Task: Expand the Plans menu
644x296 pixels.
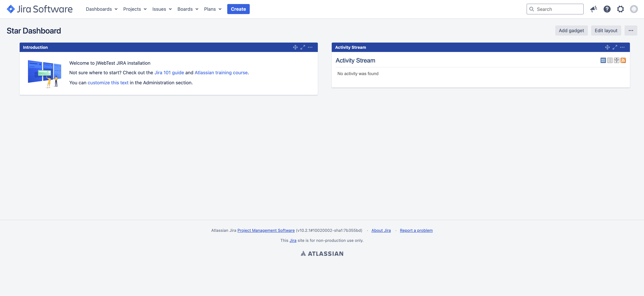Action: coord(212,9)
